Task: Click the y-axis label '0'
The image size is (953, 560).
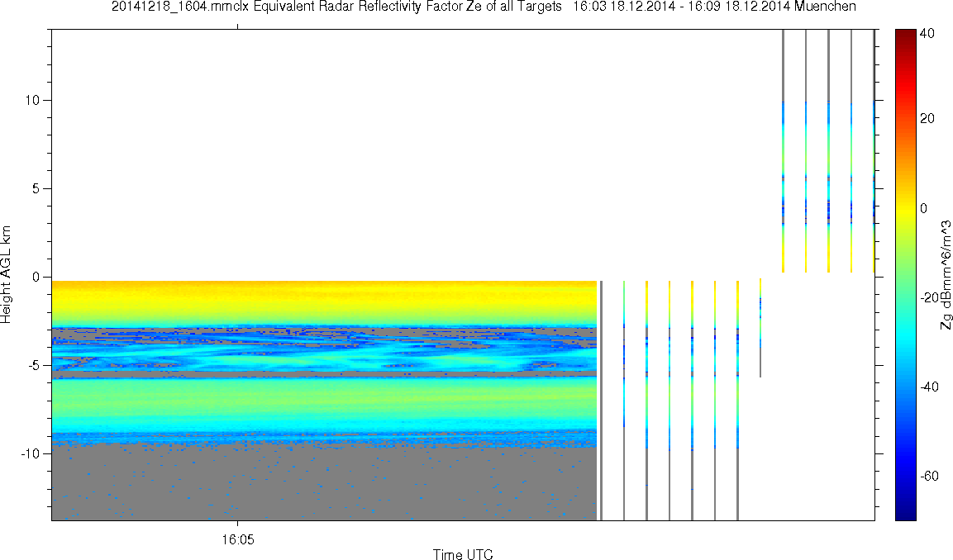Action: (36, 277)
